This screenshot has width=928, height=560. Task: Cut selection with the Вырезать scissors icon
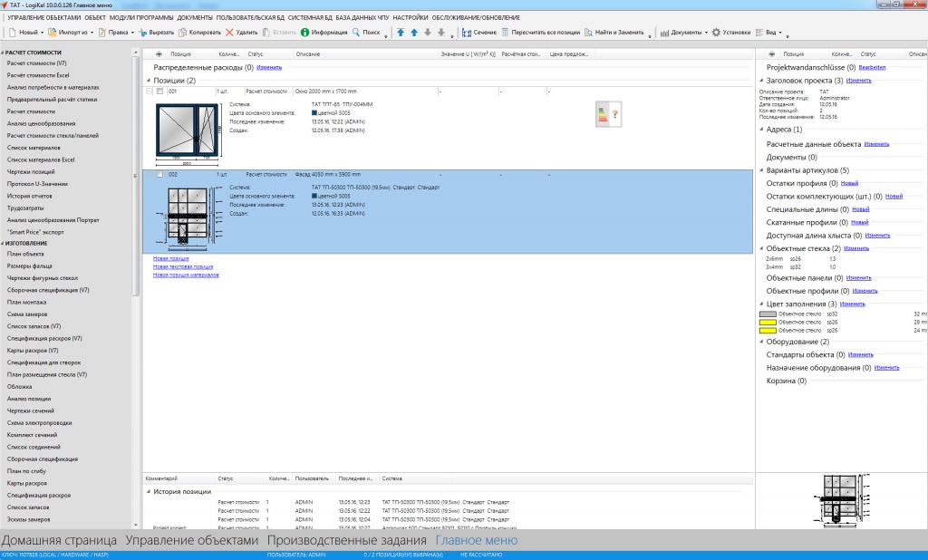142,33
